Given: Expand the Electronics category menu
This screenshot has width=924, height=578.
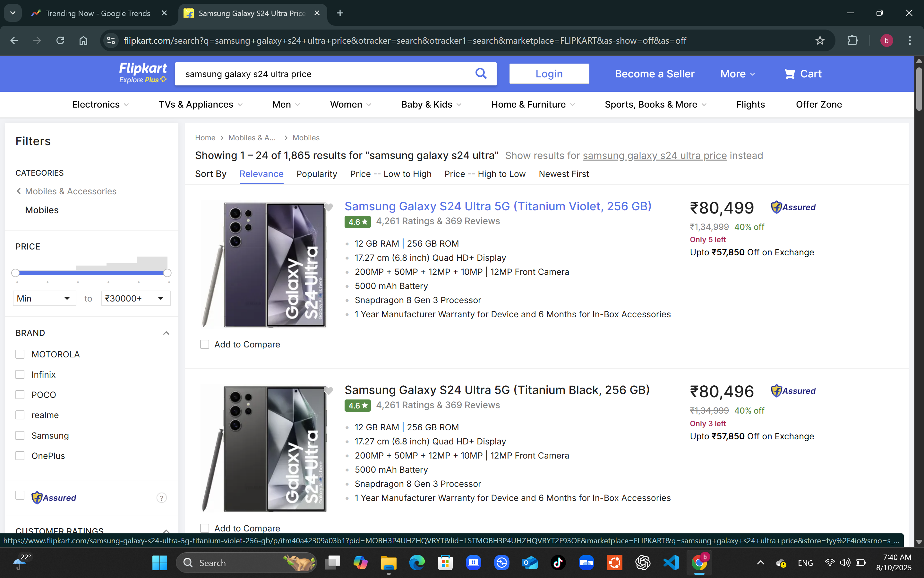Looking at the screenshot, I should pyautogui.click(x=100, y=104).
